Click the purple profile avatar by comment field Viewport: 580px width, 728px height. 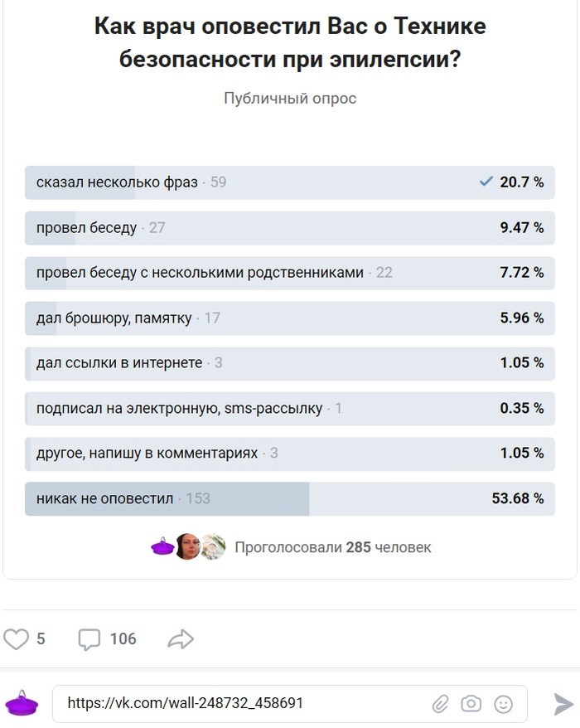[22, 704]
